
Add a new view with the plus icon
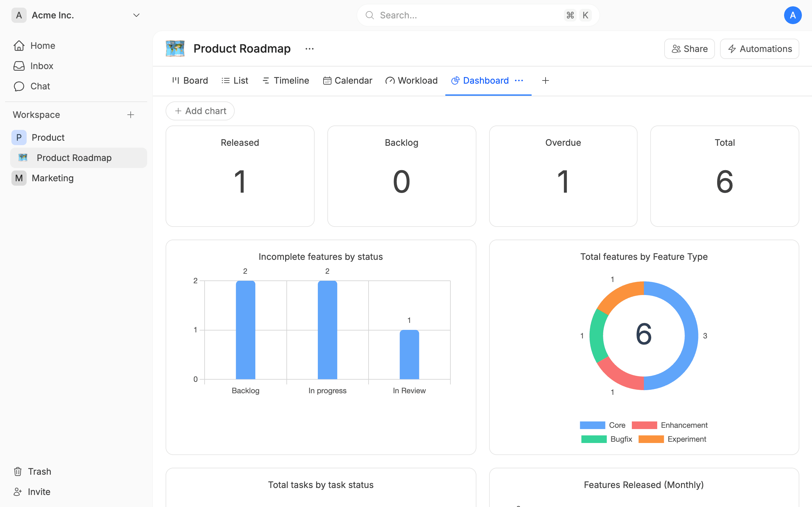[x=546, y=80]
